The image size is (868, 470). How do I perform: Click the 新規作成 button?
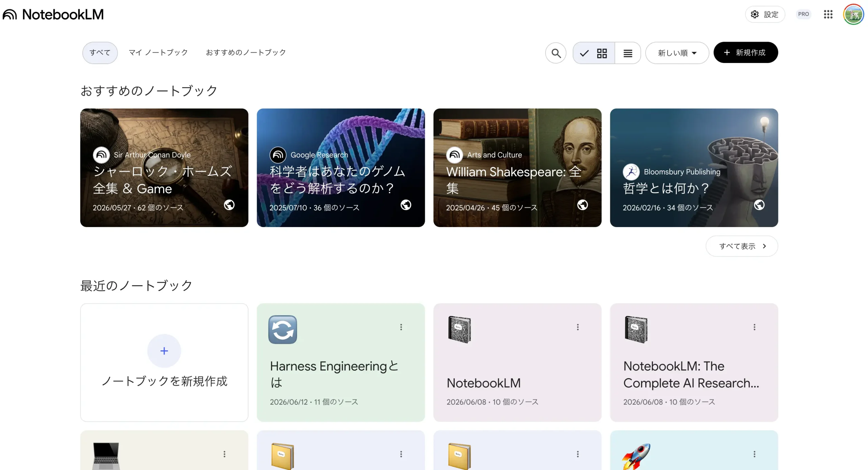(746, 53)
